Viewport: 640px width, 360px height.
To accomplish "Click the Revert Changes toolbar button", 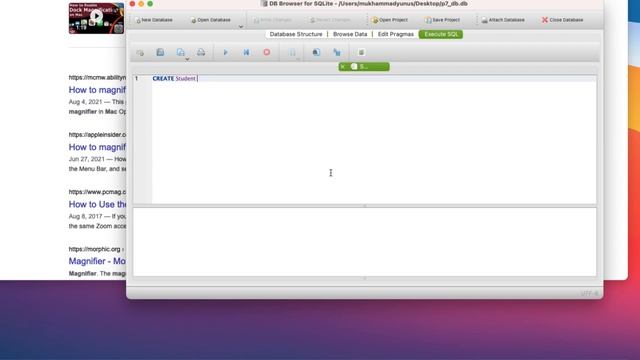I will pyautogui.click(x=330, y=20).
